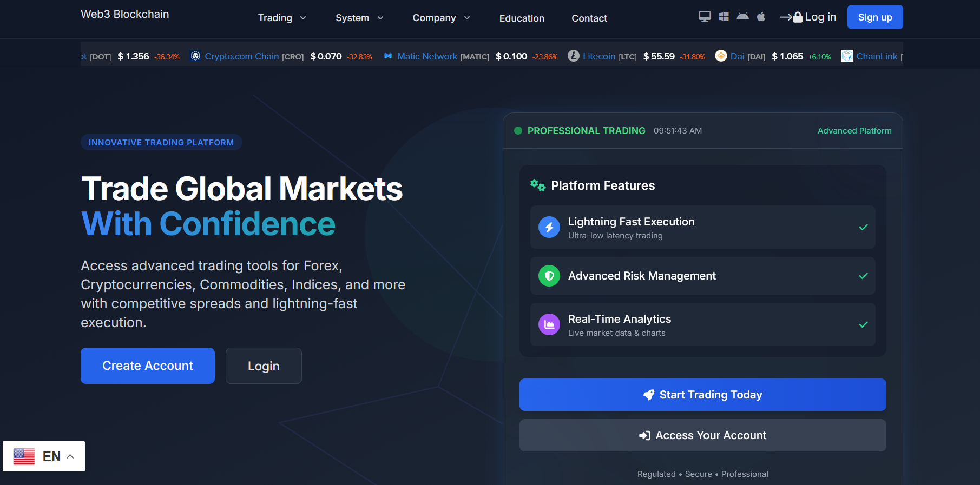
Task: Open ChainLink ticker link
Action: pos(877,56)
